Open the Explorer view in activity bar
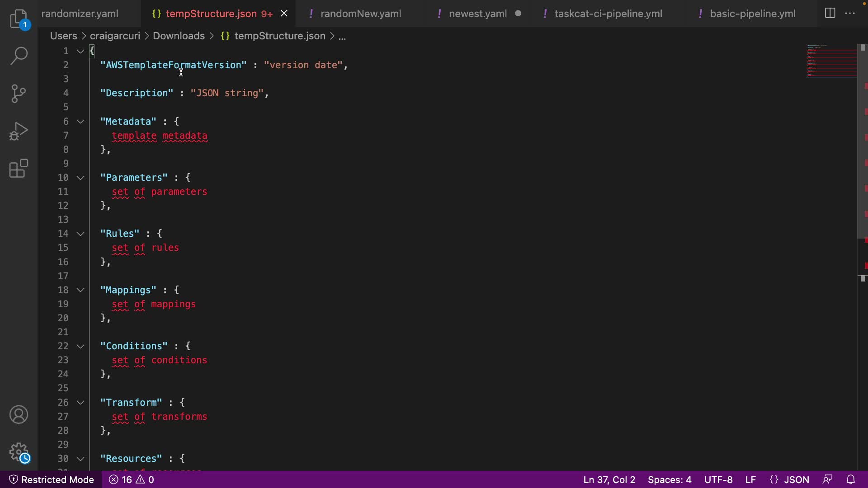868x488 pixels. (x=19, y=19)
